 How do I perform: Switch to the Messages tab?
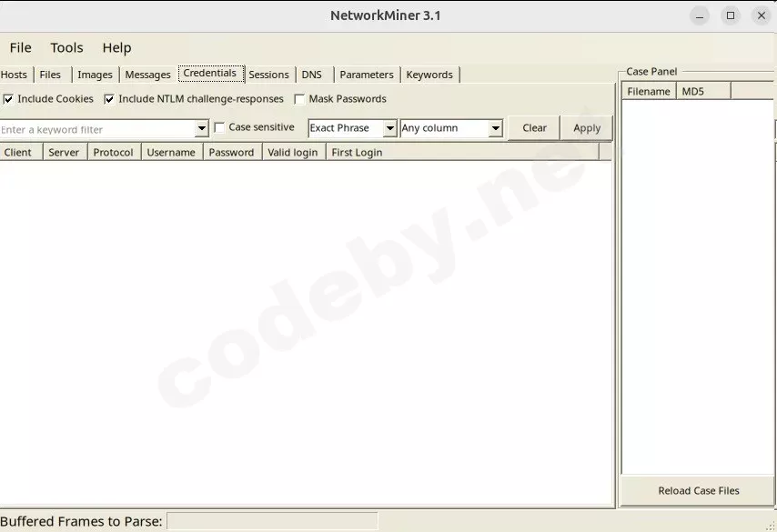pyautogui.click(x=147, y=75)
